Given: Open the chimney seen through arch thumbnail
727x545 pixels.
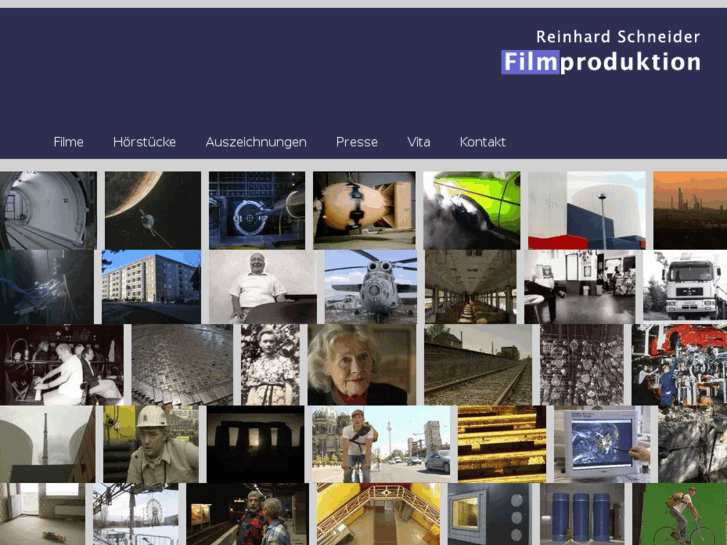Looking at the screenshot, I should [x=48, y=444].
